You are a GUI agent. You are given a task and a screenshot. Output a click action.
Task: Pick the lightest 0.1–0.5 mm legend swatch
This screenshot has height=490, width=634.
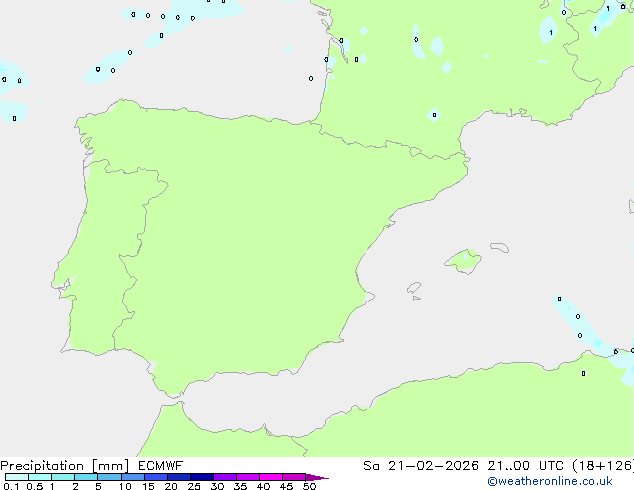(16, 478)
